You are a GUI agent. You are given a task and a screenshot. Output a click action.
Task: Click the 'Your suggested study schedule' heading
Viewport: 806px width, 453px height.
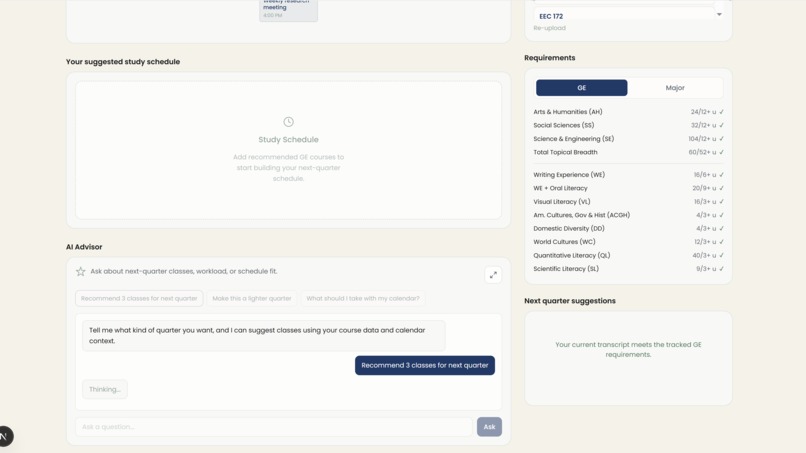123,62
